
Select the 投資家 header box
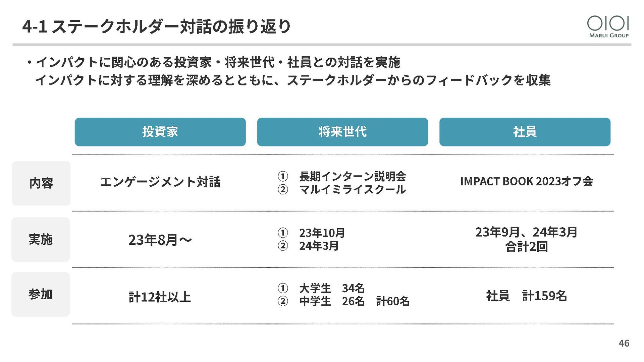point(160,132)
